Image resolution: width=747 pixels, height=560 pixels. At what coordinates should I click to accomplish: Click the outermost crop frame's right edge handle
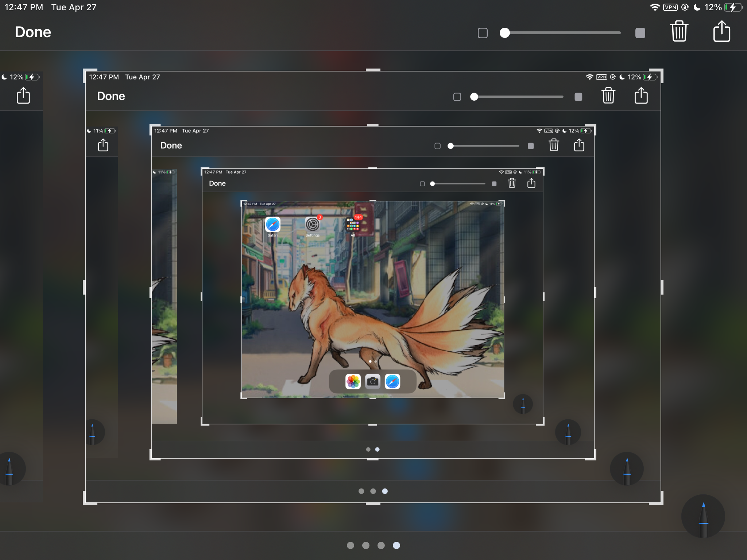(662, 287)
